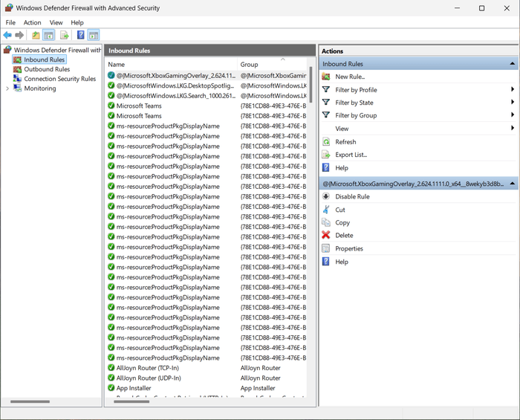Click the Cut scissors icon in Actions

(326, 210)
